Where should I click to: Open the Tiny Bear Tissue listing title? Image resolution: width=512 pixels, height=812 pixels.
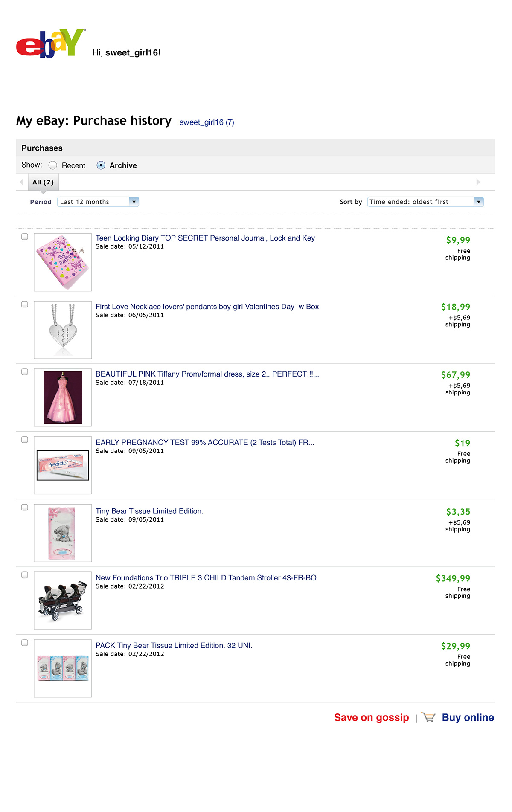tap(149, 511)
